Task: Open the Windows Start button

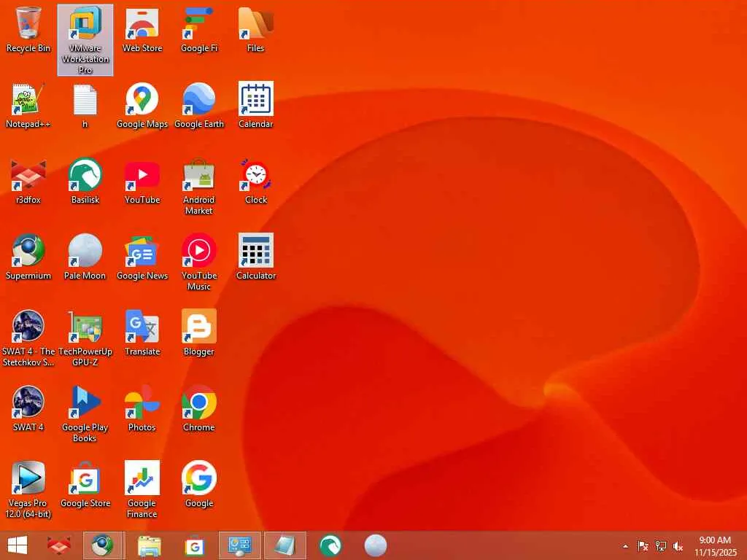Action: pos(18,545)
